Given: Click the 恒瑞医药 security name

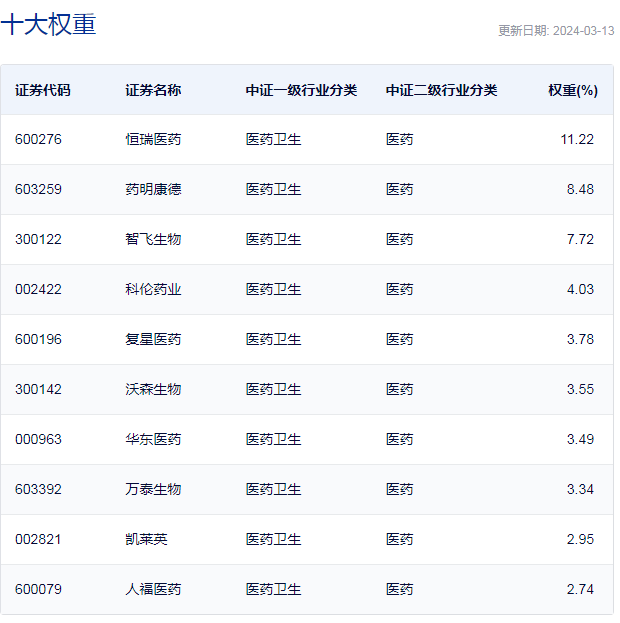Looking at the screenshot, I should [153, 139].
